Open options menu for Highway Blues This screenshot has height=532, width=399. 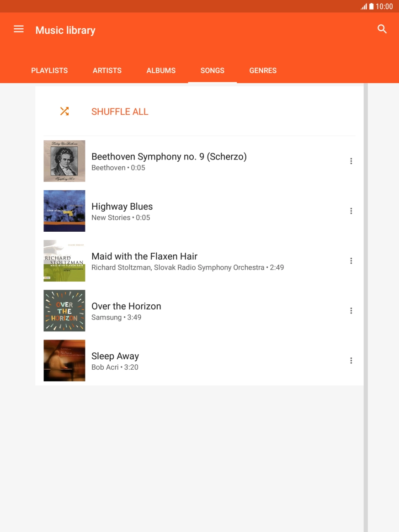coord(351,211)
